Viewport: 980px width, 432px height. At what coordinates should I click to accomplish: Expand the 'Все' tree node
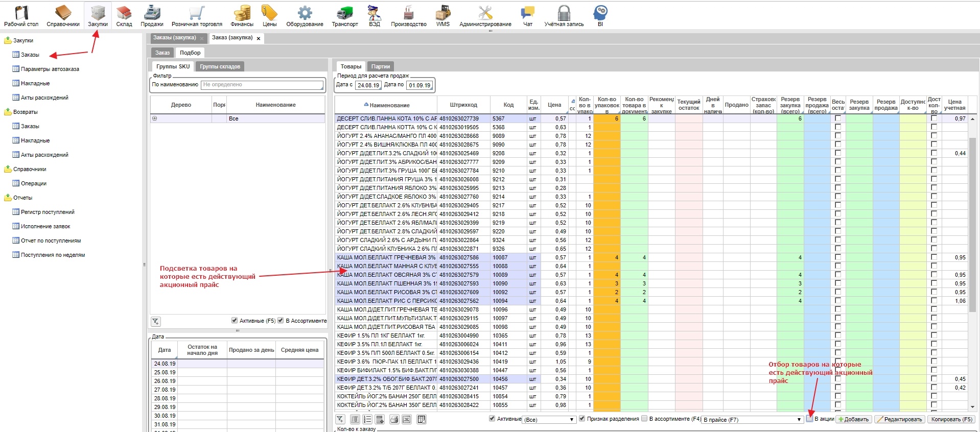point(155,118)
